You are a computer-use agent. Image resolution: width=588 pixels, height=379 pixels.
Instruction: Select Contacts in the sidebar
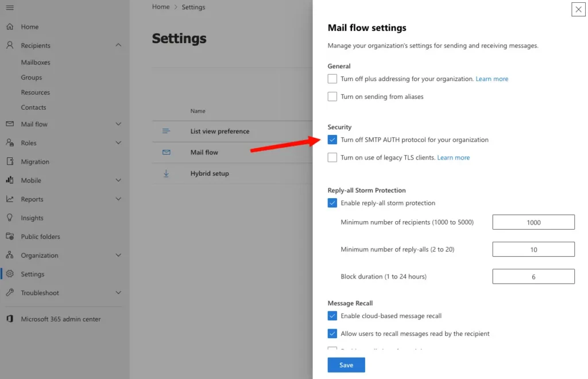[33, 107]
